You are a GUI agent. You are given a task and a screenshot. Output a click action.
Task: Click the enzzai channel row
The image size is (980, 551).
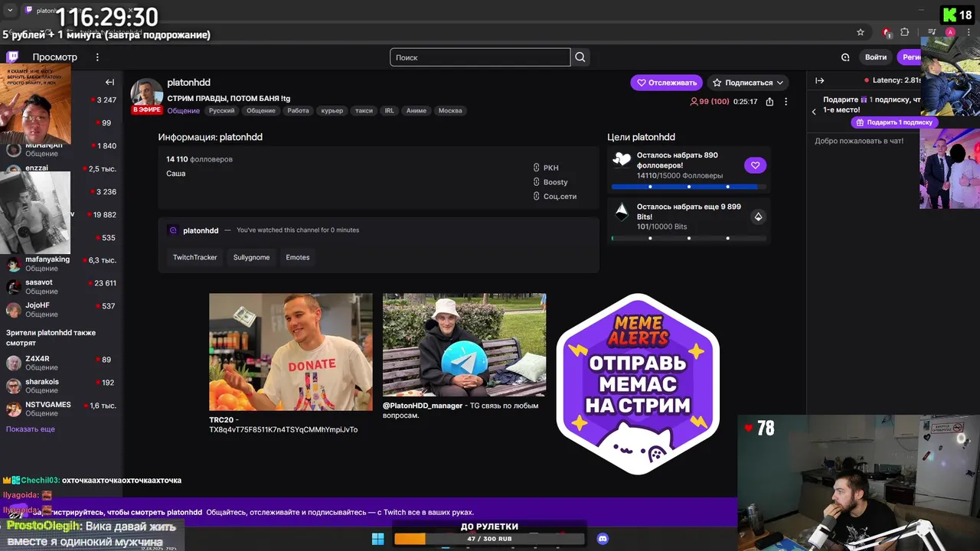61,168
